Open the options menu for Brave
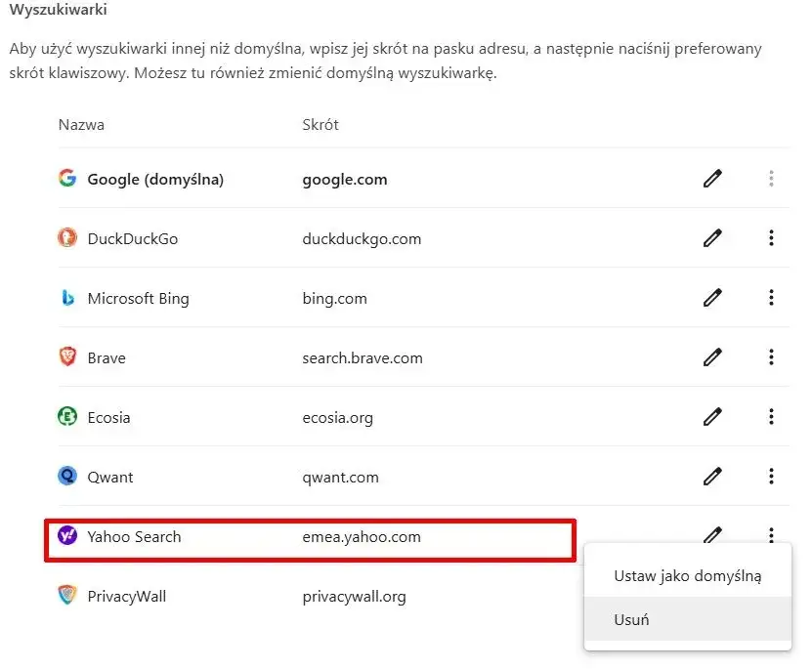This screenshot has height=669, width=812. [771, 356]
